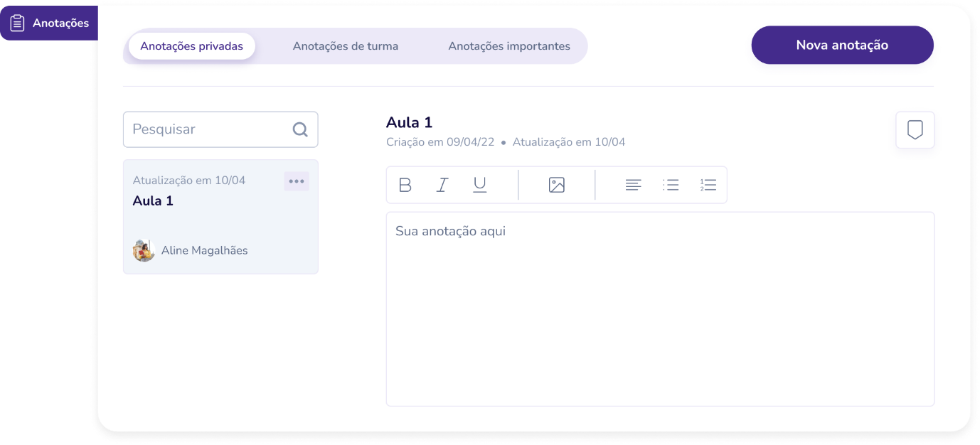The image size is (980, 445).
Task: Select the Anotações importantes tab
Action: tap(508, 46)
